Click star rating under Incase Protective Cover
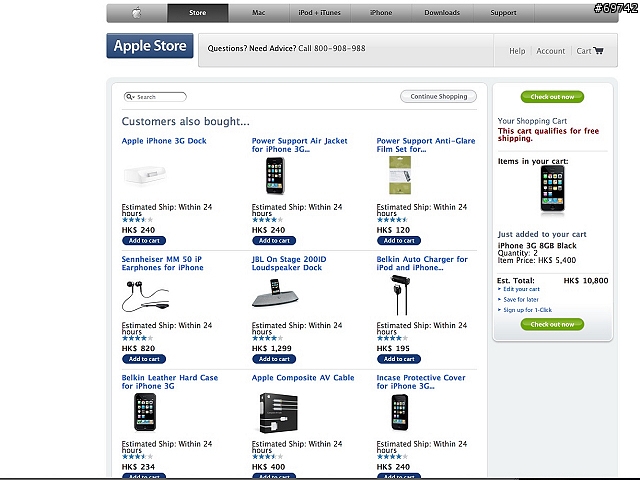Image resolution: width=640 pixels, height=480 pixels. (x=392, y=457)
